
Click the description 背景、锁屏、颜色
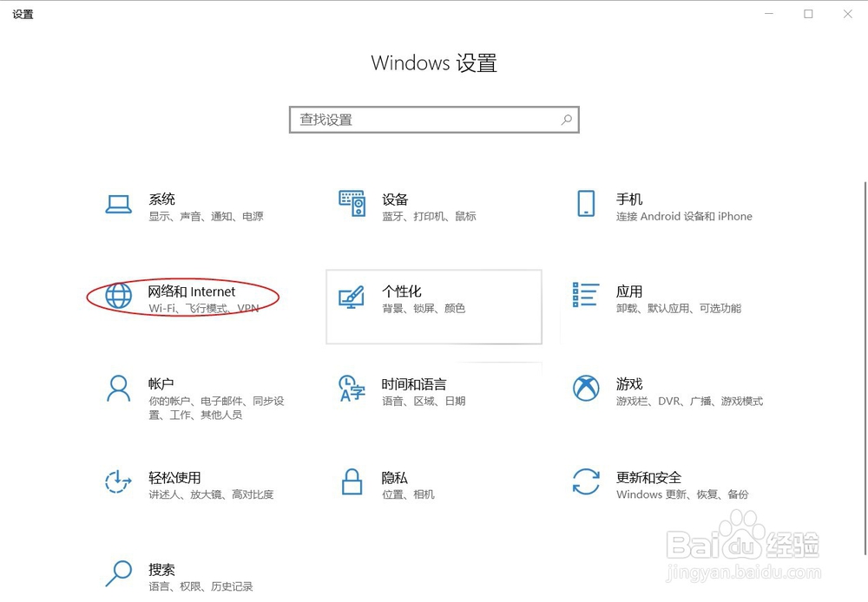(x=424, y=308)
